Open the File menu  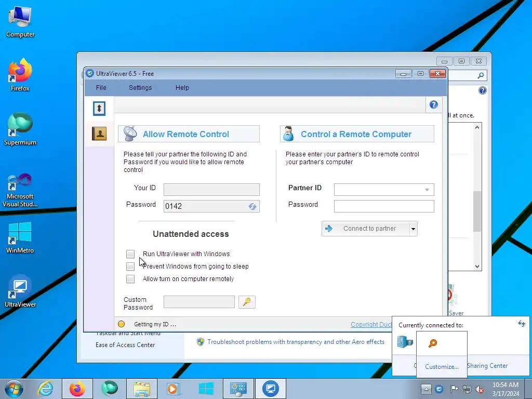101,87
